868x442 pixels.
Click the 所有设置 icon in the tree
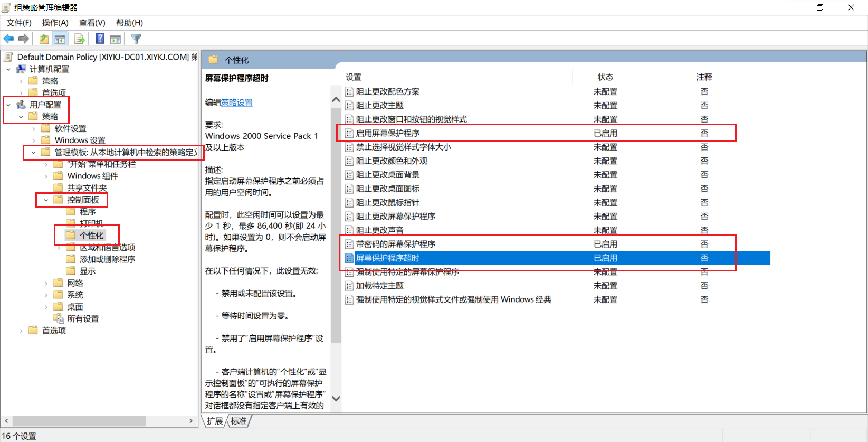[59, 318]
